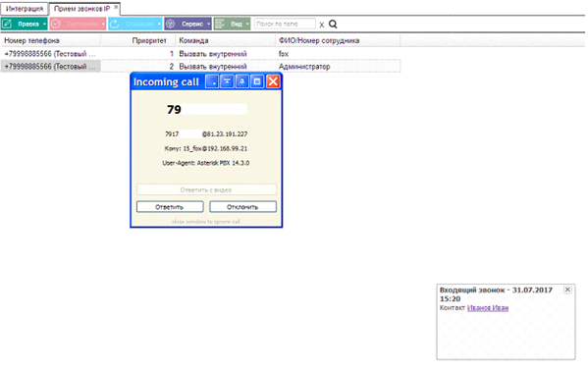Click priority value 1 cell
This screenshot has height=371, width=588.
[x=172, y=54]
